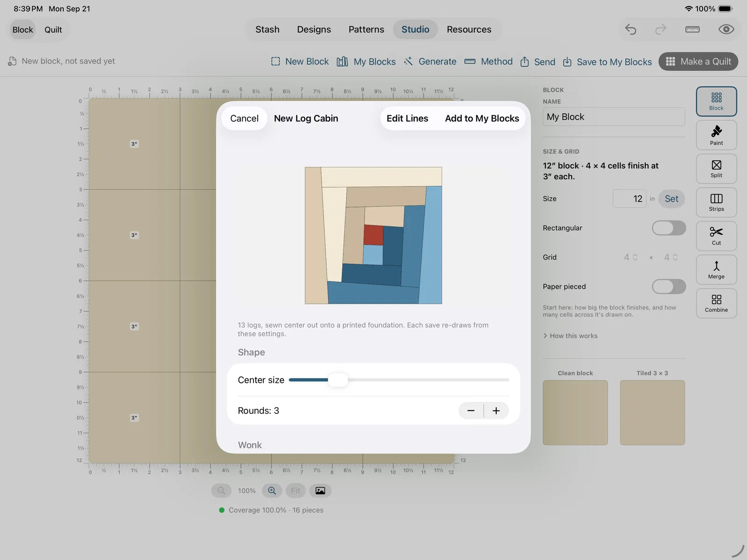Switch to Block mode
747x560 pixels.
23,29
